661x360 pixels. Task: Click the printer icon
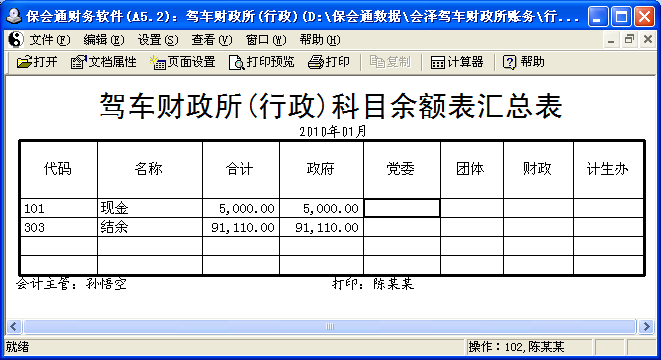click(x=315, y=62)
